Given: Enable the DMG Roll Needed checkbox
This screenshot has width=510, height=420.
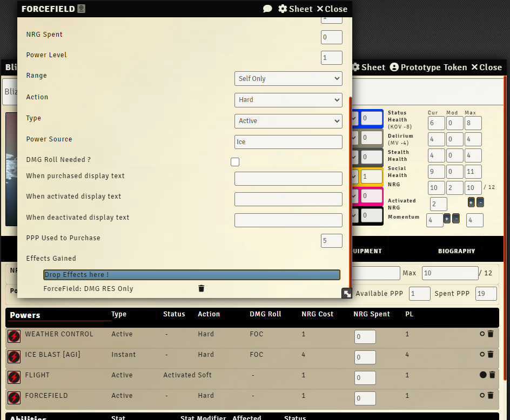Looking at the screenshot, I should coord(235,162).
